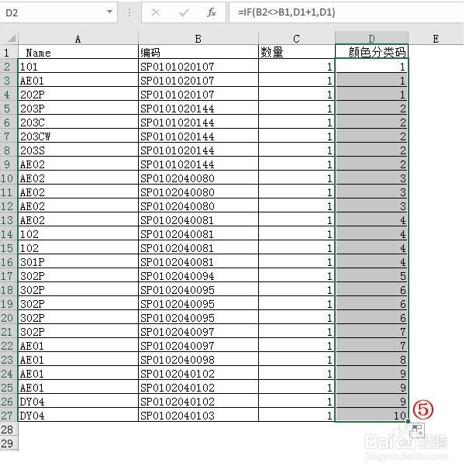The width and height of the screenshot is (476, 473).
Task: Select cell containing 203CW
Action: (78, 136)
